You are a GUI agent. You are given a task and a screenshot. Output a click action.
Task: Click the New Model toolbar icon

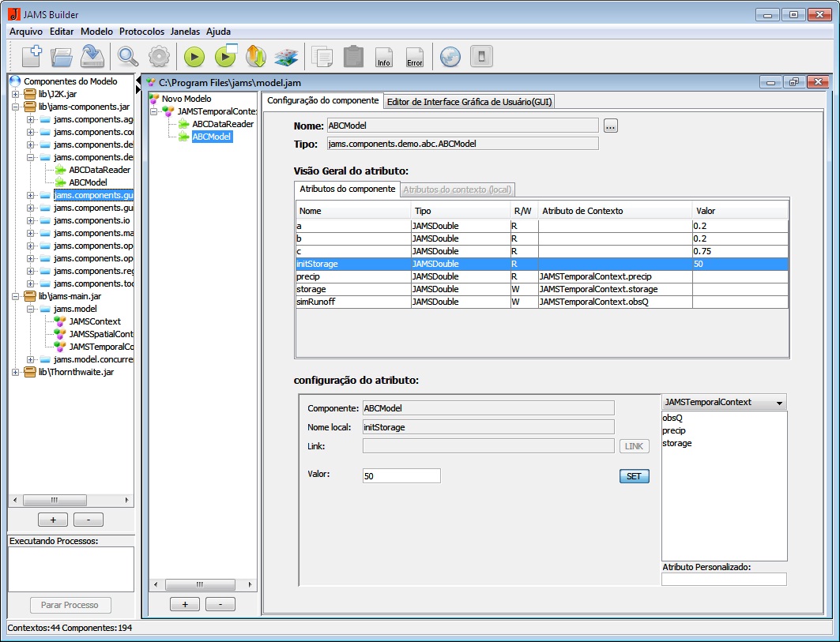tap(31, 57)
